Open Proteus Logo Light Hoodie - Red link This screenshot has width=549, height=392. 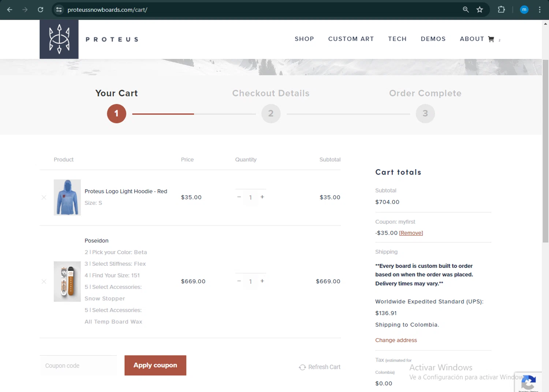tap(126, 191)
